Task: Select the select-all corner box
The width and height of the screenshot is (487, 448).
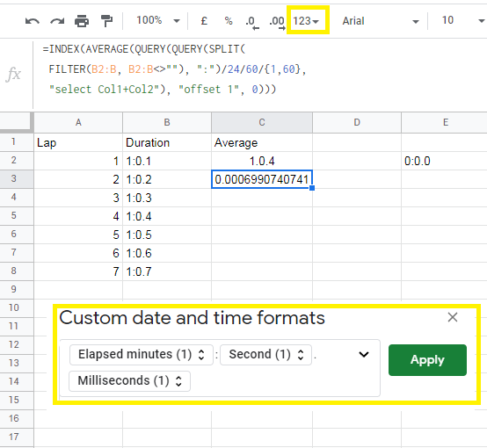Action: click(17, 123)
